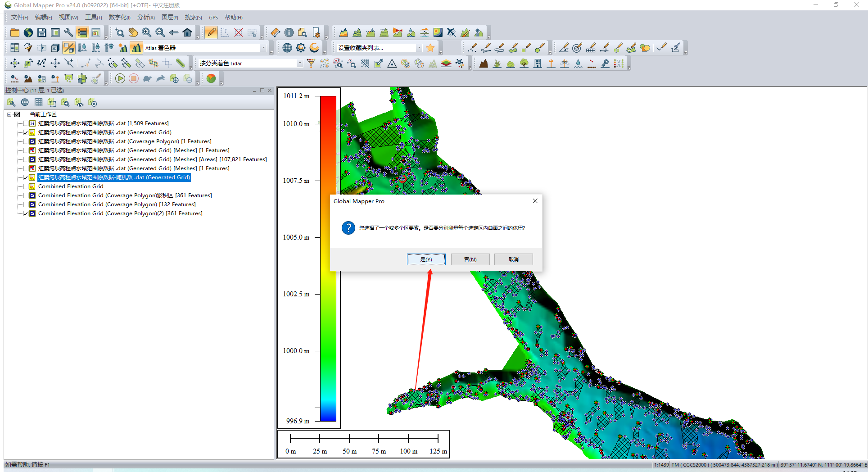Check the [Areas] [107,821 Features] layer
868x472 pixels.
[26, 159]
